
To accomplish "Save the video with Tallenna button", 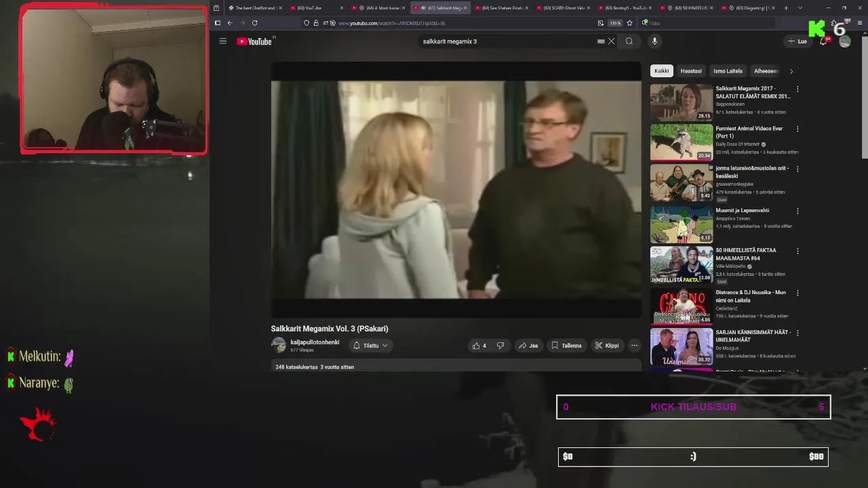I will point(566,346).
